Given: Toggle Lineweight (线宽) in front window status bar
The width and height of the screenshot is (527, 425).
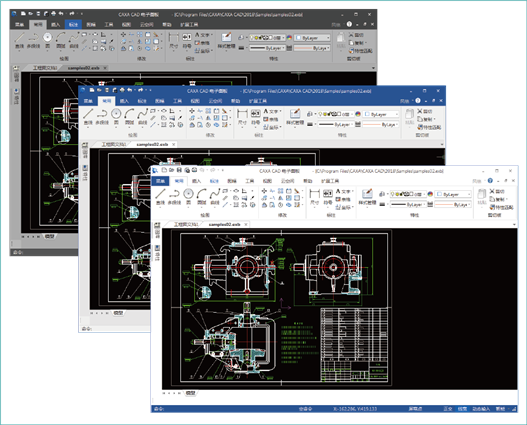Looking at the screenshot, I should 462,409.
